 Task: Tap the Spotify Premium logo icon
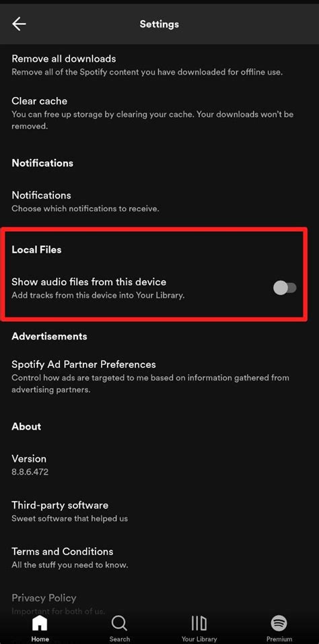tap(279, 624)
